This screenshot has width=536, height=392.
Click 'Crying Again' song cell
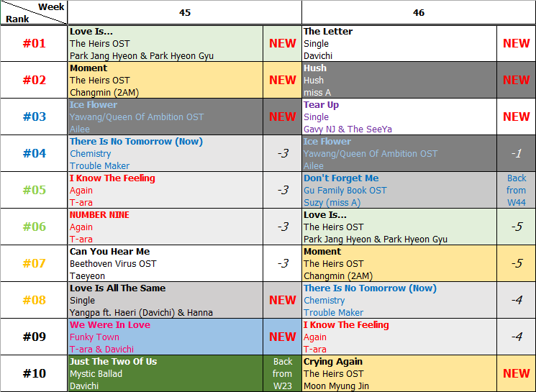pos(399,373)
